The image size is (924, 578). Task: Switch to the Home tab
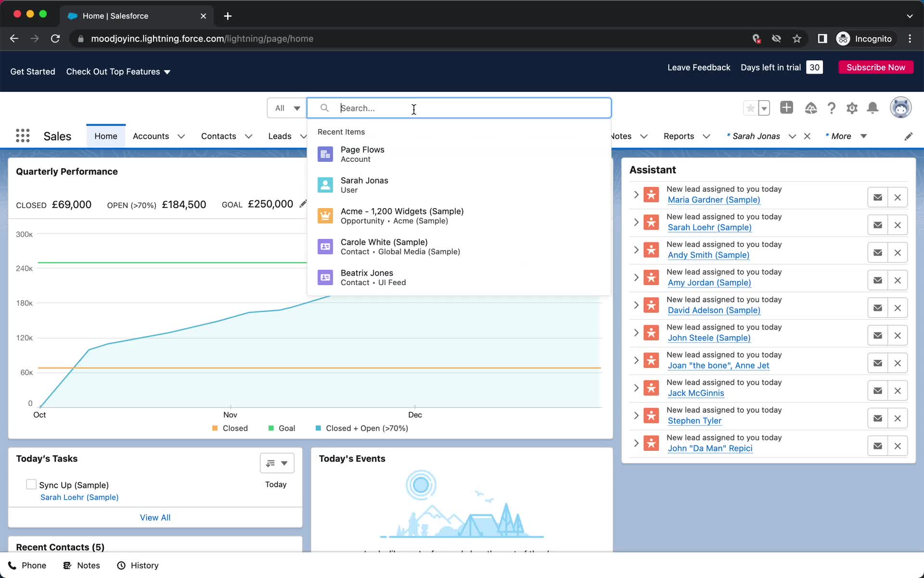point(106,136)
